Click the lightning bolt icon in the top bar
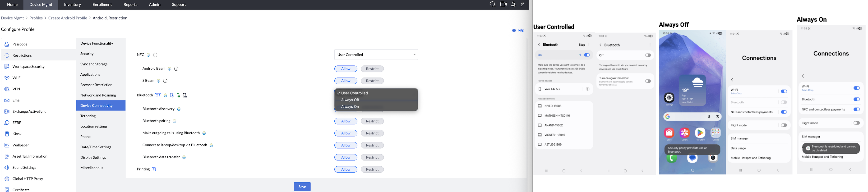Viewport: 868px width, 192px height. (x=523, y=4)
